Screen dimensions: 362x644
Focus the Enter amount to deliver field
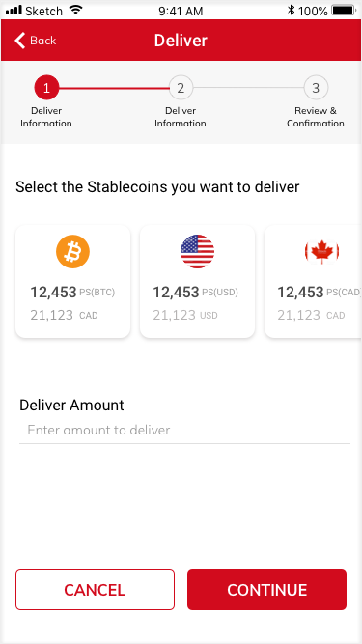[x=184, y=431]
